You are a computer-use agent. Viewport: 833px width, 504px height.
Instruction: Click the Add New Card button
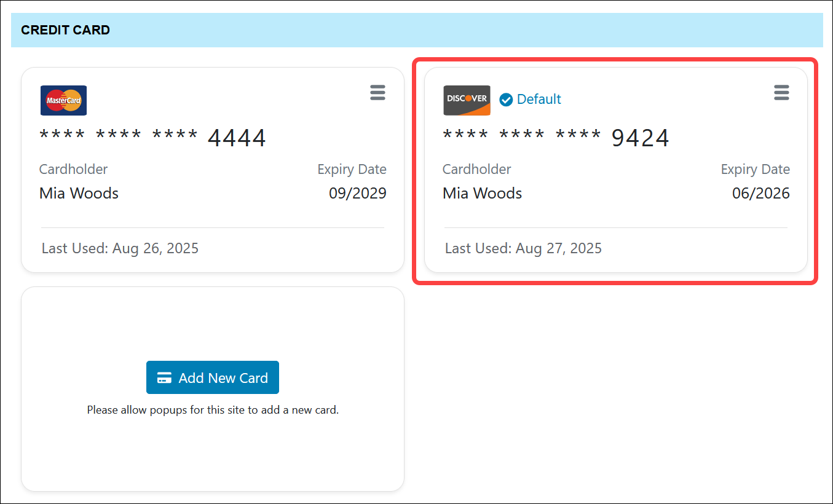click(x=213, y=377)
